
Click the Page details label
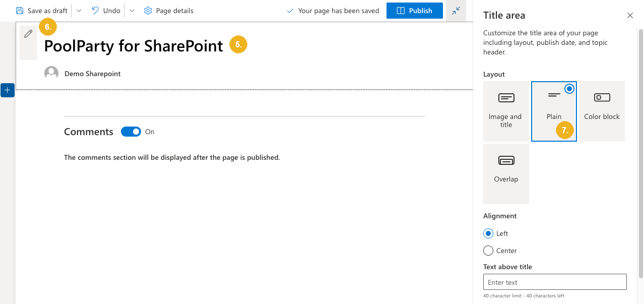(175, 11)
